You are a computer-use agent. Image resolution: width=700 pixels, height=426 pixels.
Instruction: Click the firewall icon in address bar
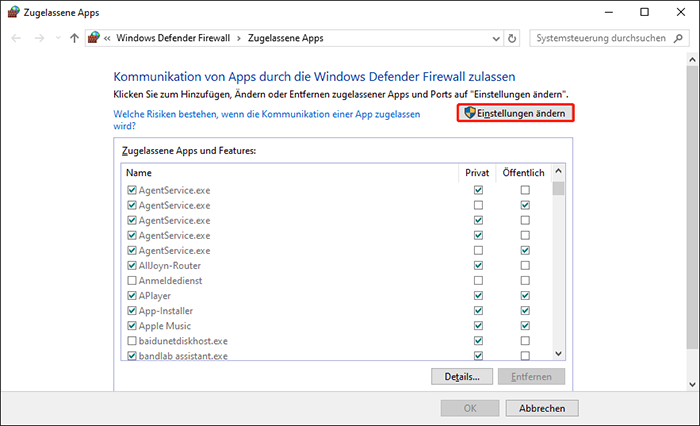tap(94, 38)
